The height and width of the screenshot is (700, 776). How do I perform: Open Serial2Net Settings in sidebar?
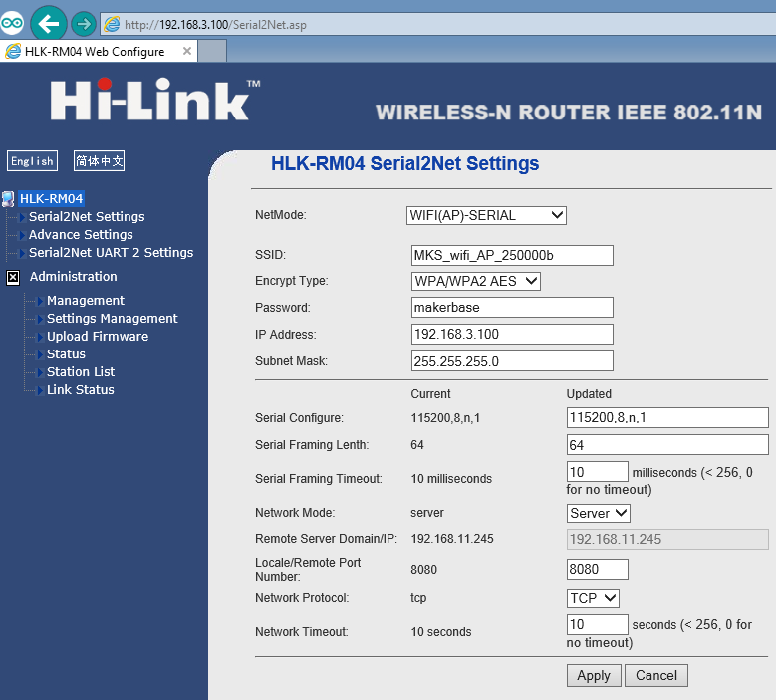pos(87,217)
